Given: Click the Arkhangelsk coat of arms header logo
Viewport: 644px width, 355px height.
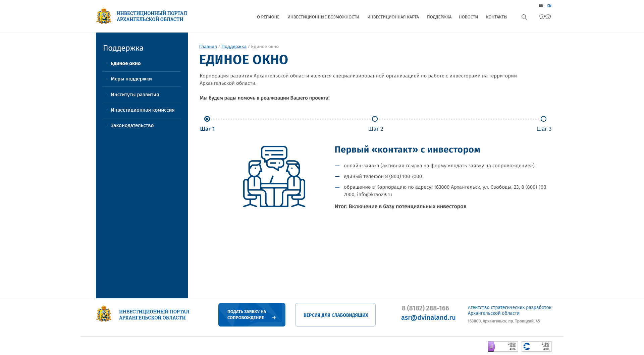Looking at the screenshot, I should click(x=104, y=16).
